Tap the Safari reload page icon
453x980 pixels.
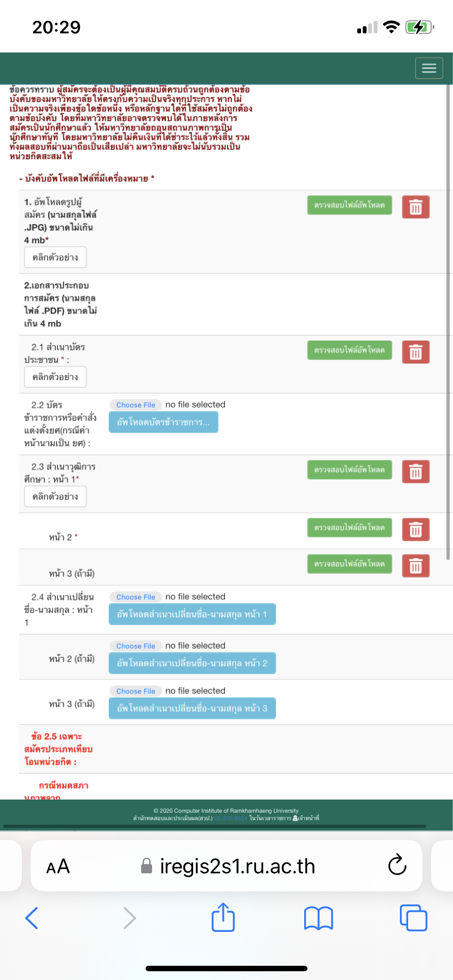[397, 865]
